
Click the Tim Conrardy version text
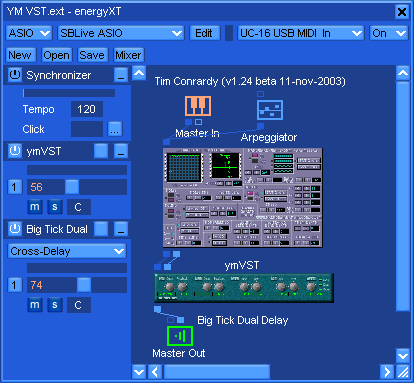[x=250, y=81]
